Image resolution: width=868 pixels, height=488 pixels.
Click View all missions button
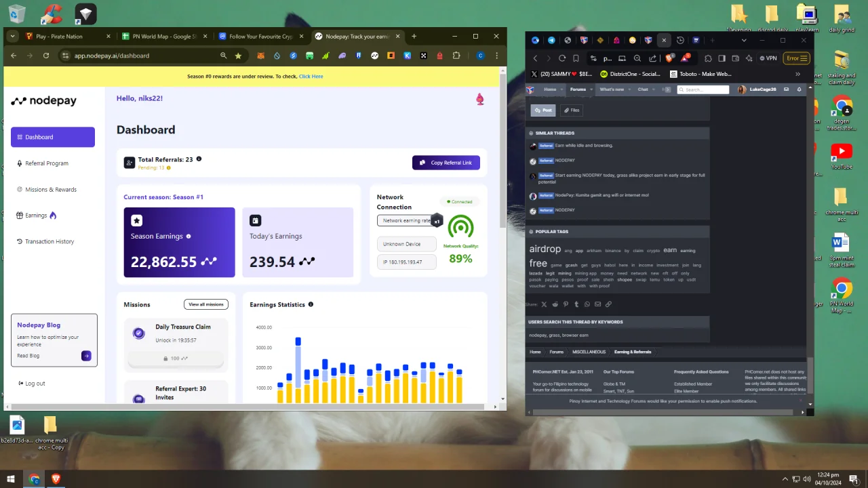[x=206, y=304]
